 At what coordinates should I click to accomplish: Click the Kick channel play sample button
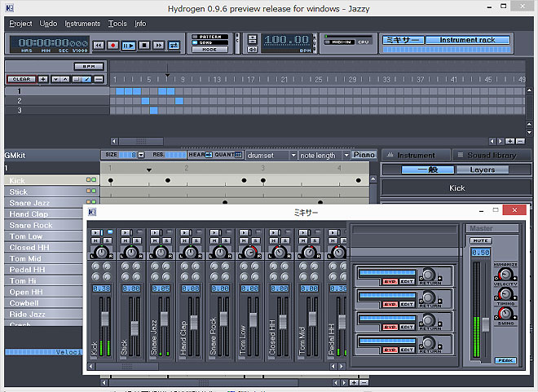point(96,233)
